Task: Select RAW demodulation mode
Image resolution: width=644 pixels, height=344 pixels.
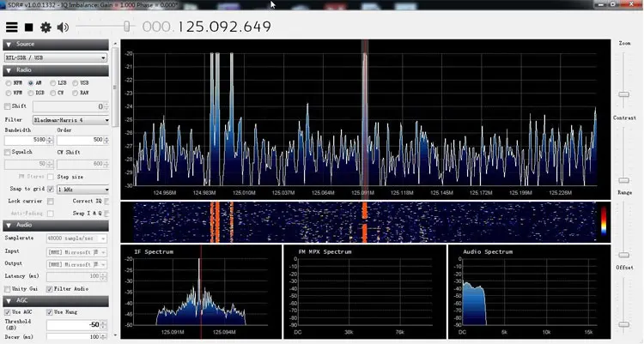Action: (x=76, y=94)
